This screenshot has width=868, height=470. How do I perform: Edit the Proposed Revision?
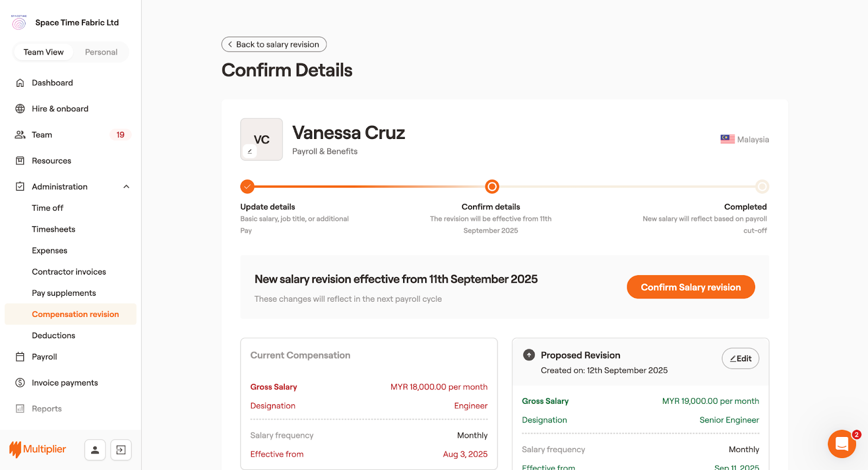pyautogui.click(x=740, y=359)
